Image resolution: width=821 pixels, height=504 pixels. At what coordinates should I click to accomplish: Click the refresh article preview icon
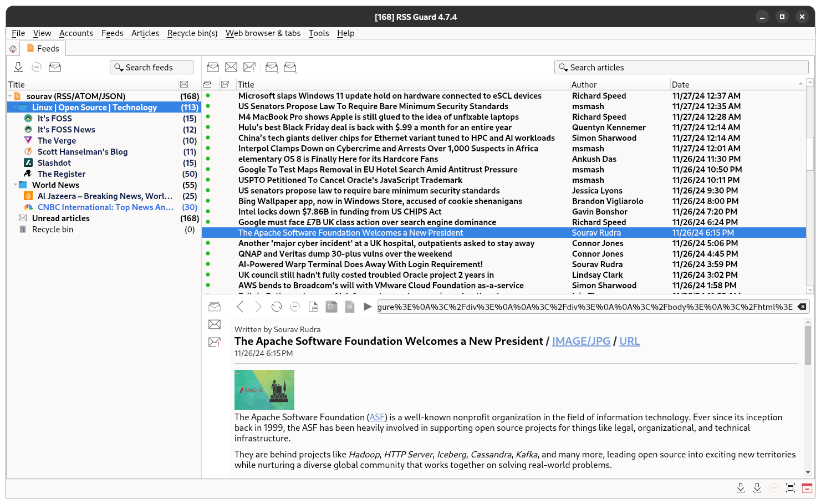click(x=276, y=307)
